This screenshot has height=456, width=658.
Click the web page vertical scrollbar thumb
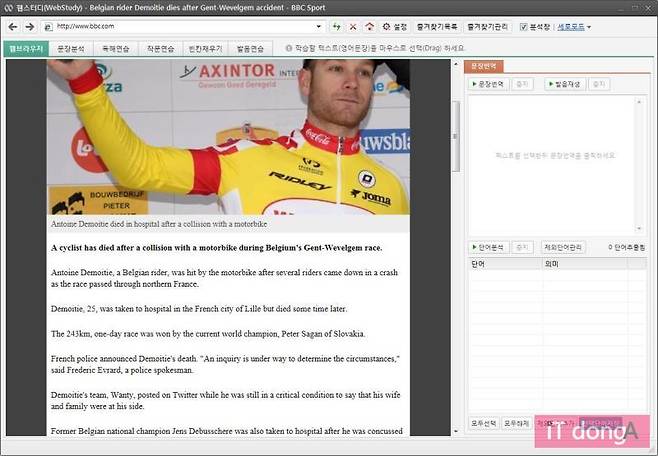pos(456,136)
